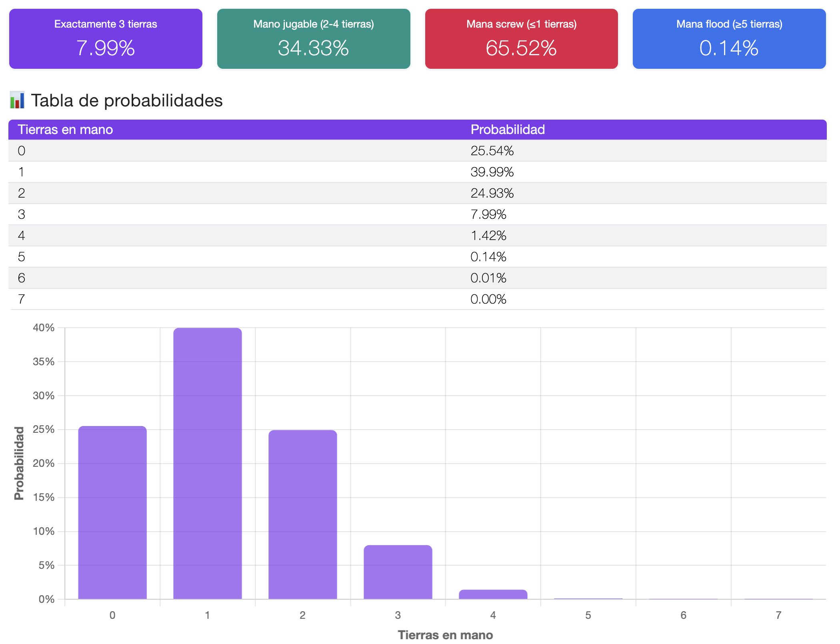Click the vertical Probabilidad axis label
The image size is (840, 644).
[x=19, y=463]
